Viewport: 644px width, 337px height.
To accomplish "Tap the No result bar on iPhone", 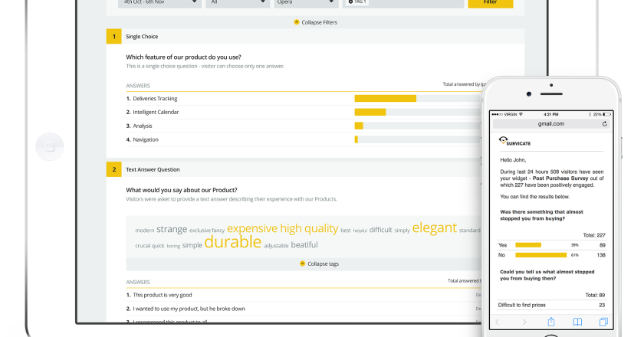I will pyautogui.click(x=541, y=255).
